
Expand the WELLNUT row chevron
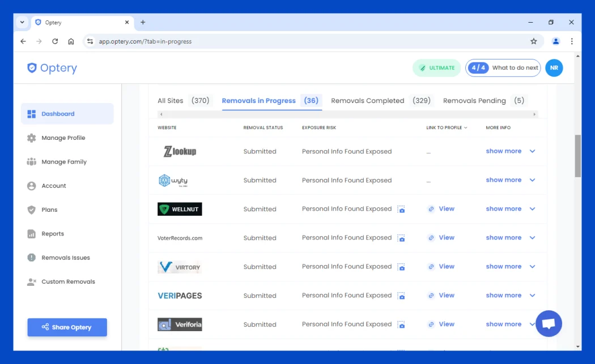[x=533, y=208]
